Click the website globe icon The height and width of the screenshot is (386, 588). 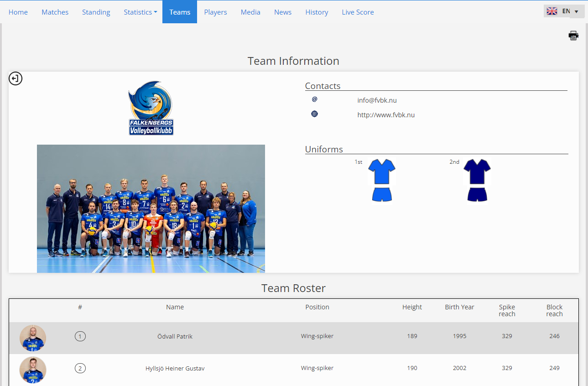315,114
